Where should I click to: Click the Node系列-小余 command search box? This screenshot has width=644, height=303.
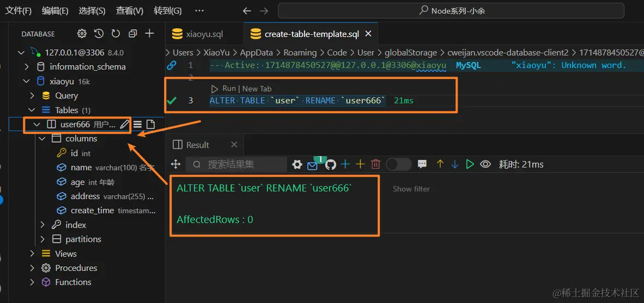click(451, 11)
